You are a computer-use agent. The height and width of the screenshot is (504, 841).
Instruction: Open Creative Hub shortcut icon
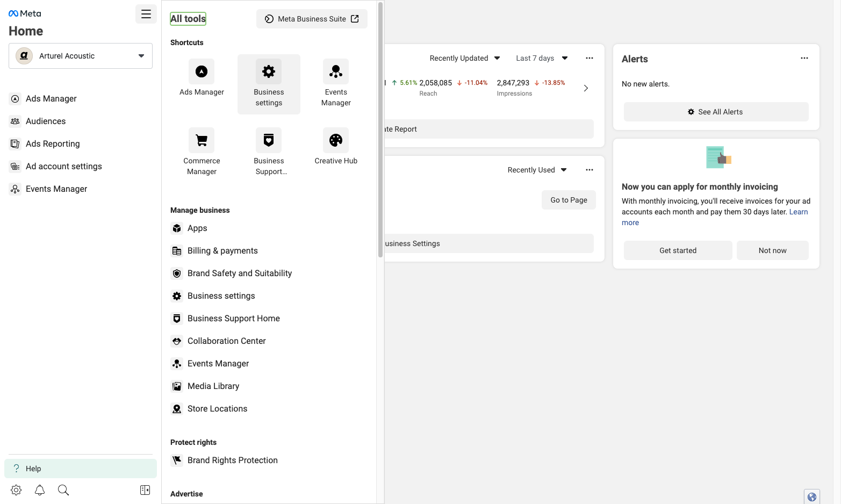click(x=336, y=140)
